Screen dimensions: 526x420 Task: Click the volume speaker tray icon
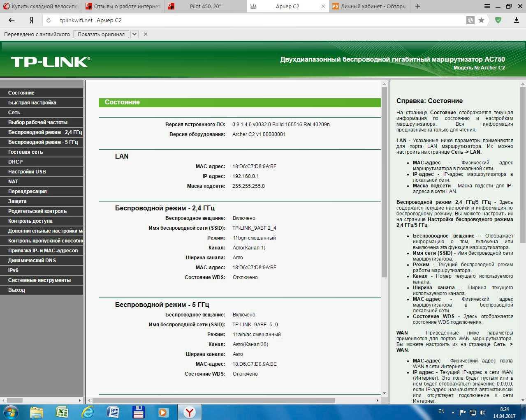coord(483,412)
